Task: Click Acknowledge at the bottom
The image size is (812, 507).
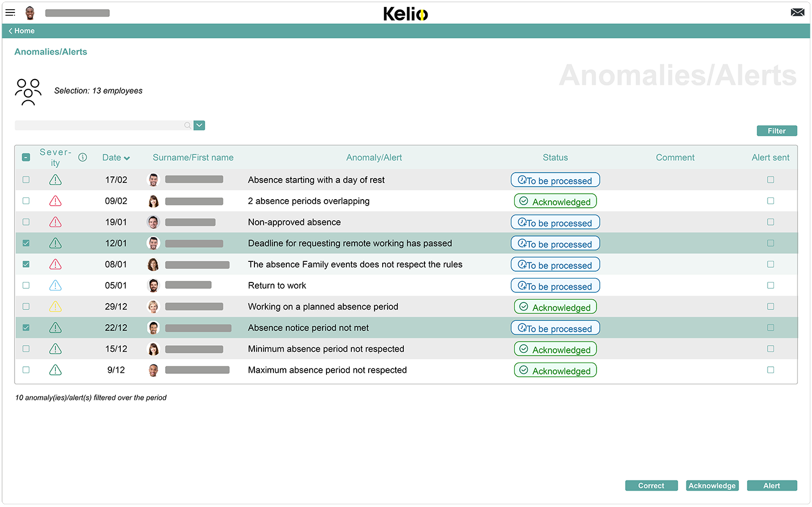Action: coord(712,485)
